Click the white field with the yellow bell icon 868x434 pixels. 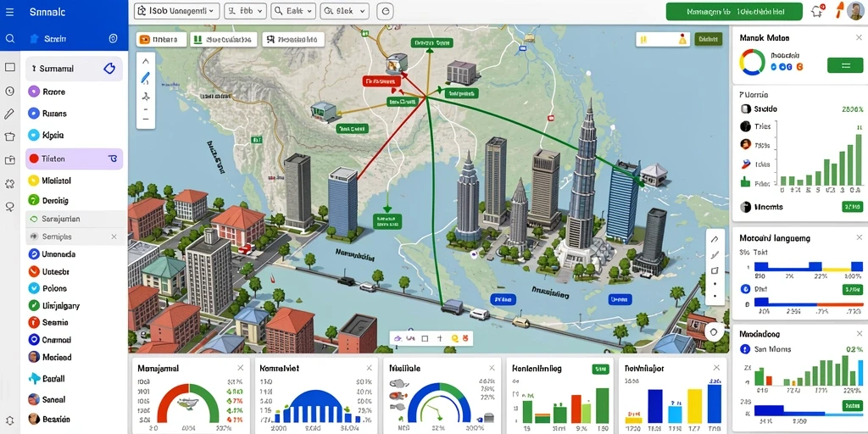(663, 39)
